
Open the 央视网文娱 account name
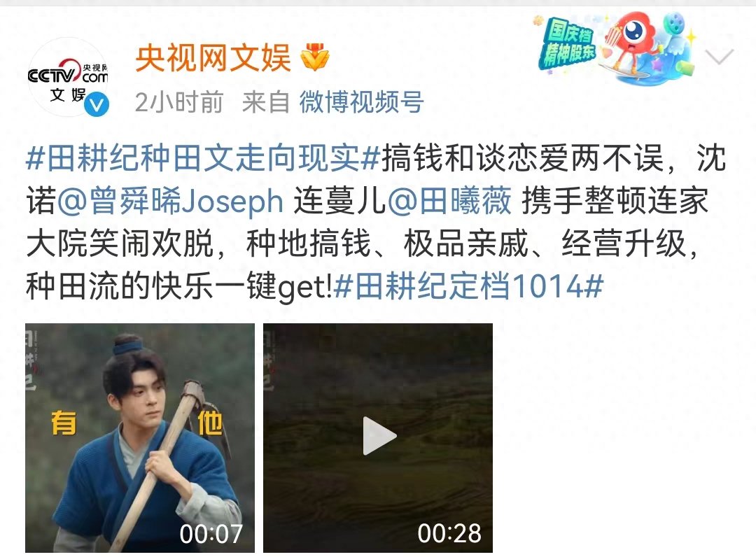213,58
